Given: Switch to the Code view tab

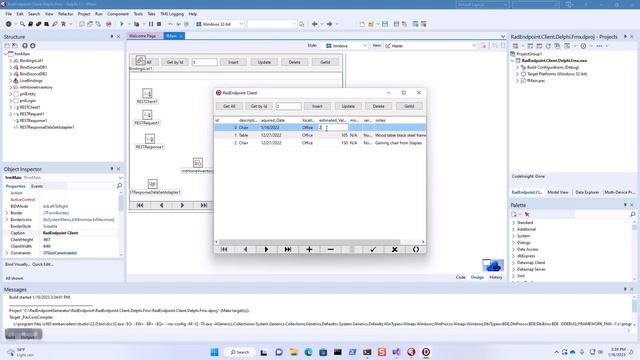Looking at the screenshot, I should coord(460,277).
